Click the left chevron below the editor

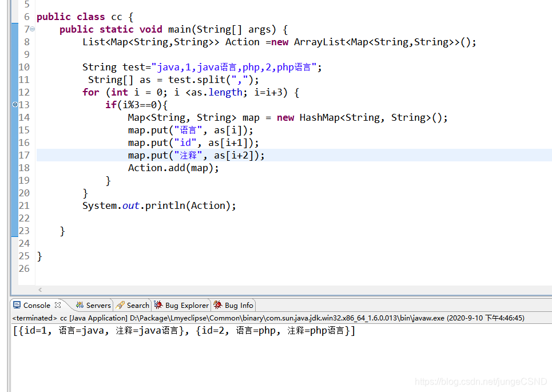click(39, 290)
